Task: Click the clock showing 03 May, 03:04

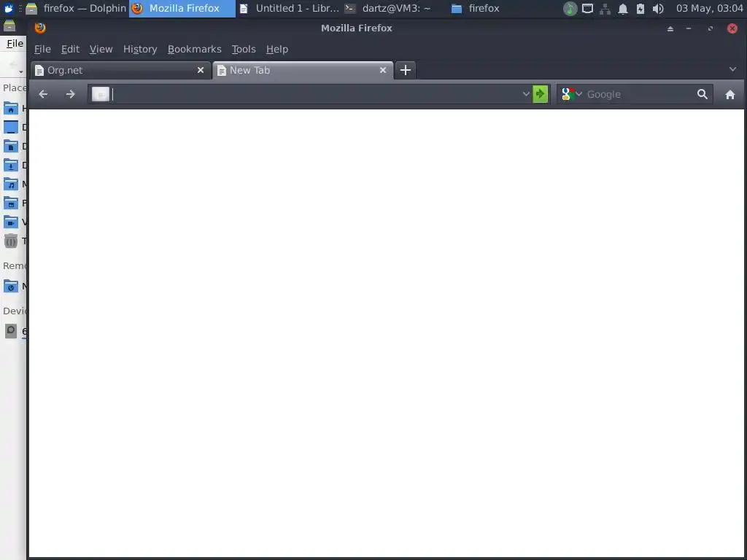Action: tap(709, 8)
